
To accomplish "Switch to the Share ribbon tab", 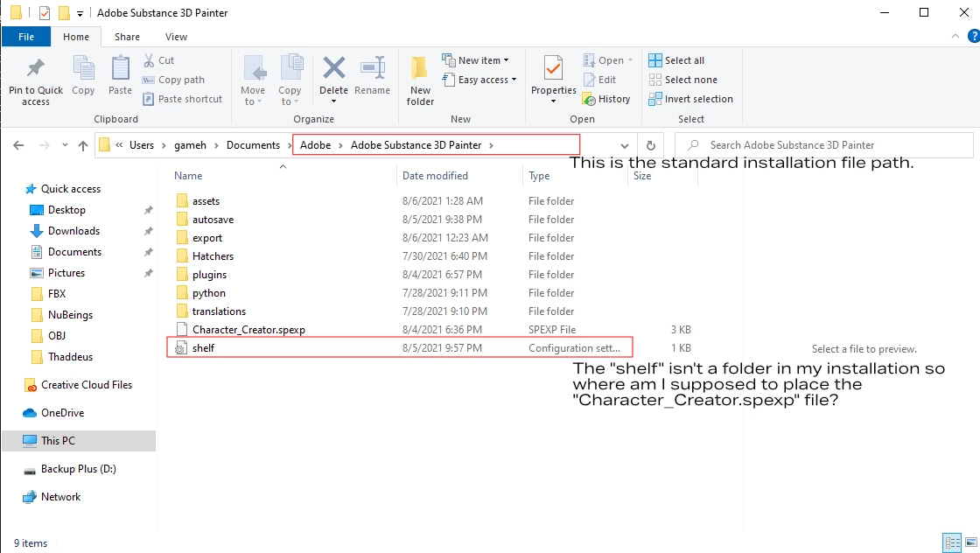I will coord(127,37).
